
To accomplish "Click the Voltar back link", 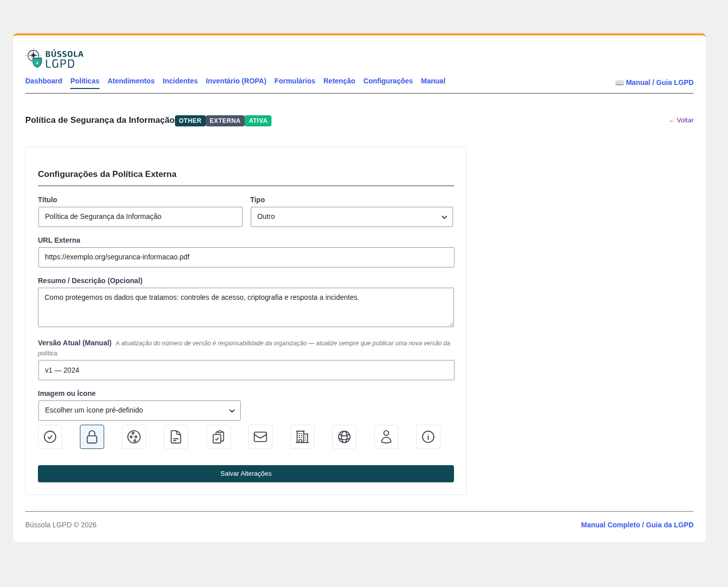I will click(x=681, y=120).
